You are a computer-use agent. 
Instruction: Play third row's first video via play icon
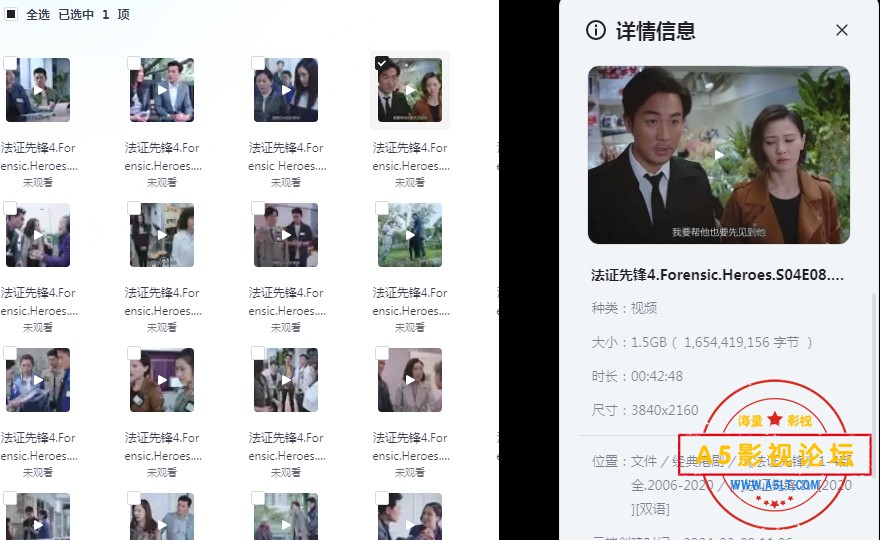click(38, 380)
